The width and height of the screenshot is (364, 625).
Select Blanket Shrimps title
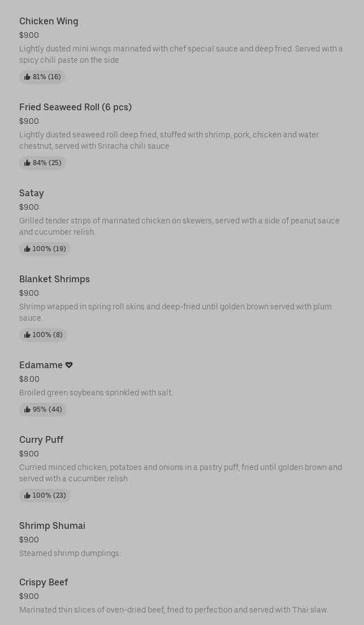(x=54, y=279)
